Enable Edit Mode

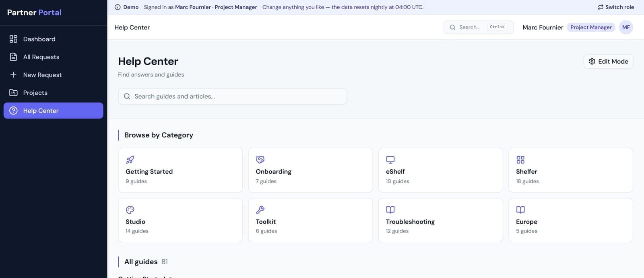tap(608, 61)
